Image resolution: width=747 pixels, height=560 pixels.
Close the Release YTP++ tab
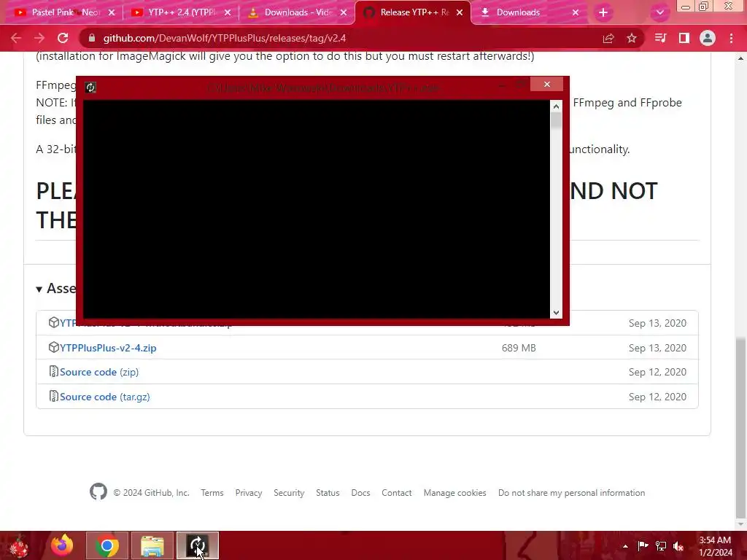click(x=460, y=12)
